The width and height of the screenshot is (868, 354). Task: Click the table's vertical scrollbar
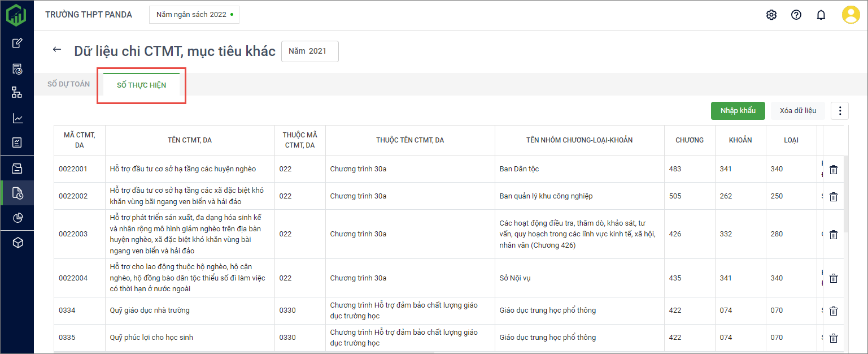(x=845, y=192)
